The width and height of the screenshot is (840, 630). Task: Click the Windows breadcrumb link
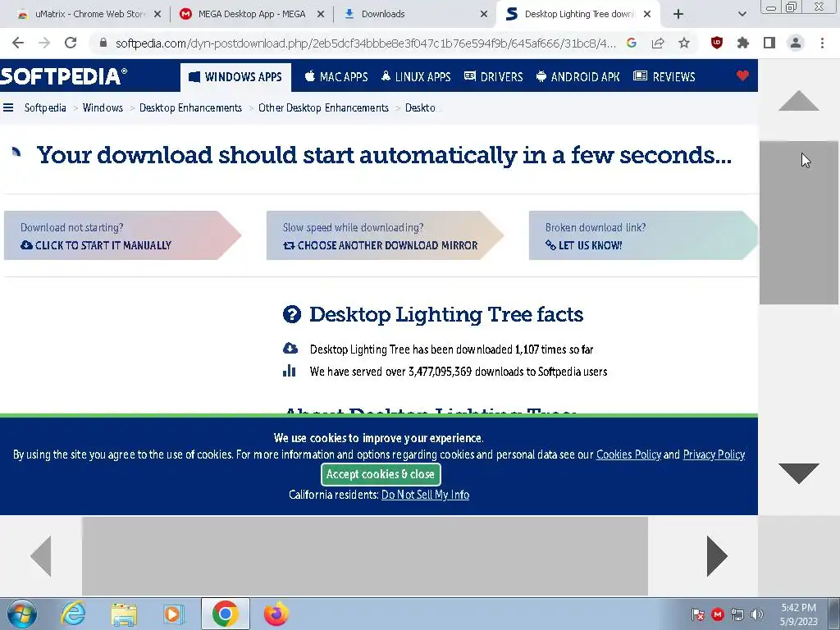click(103, 107)
